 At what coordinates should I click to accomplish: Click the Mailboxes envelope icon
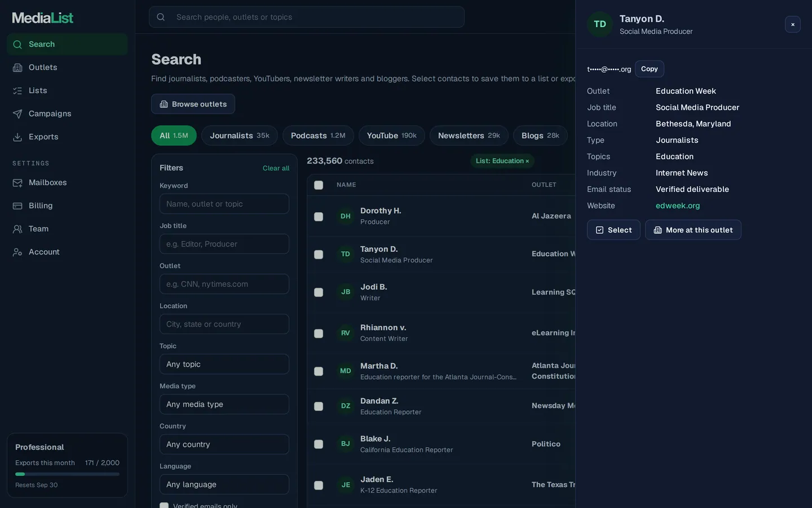tap(17, 183)
